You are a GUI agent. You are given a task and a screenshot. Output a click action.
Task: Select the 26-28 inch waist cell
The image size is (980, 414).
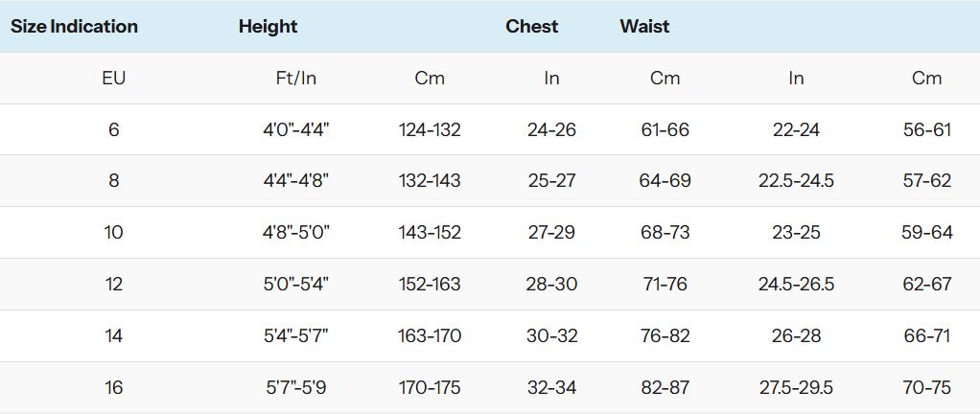(796, 336)
